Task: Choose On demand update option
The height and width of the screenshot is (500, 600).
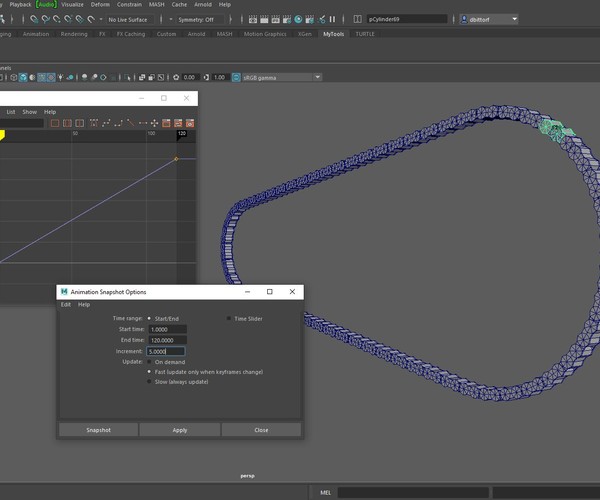Action: (x=150, y=361)
